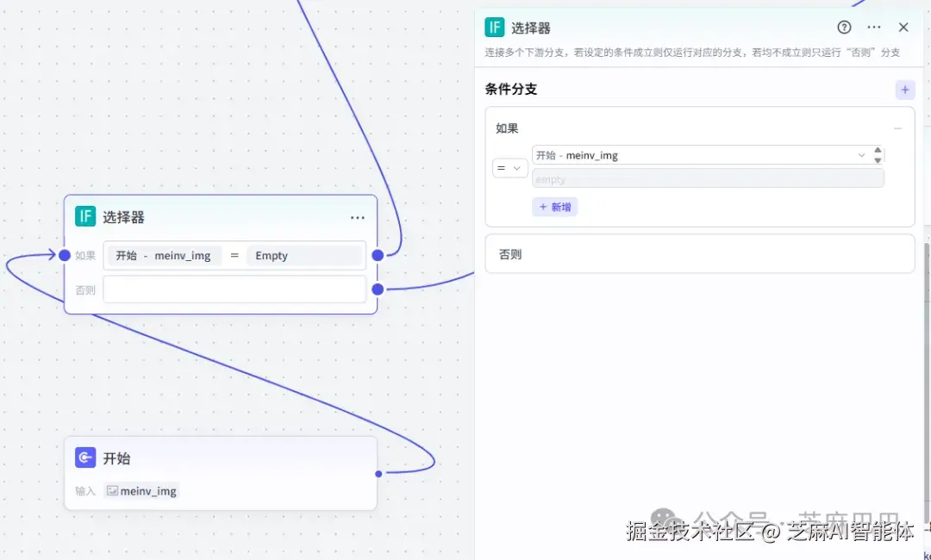Click the blue circular icon on the 开始 node
This screenshot has width=931, height=560.
tap(84, 457)
